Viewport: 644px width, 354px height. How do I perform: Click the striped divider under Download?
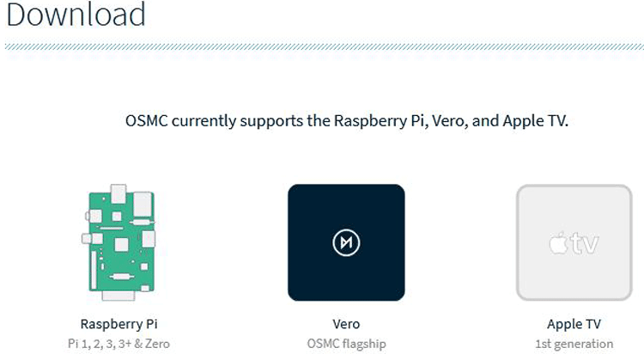pos(322,46)
